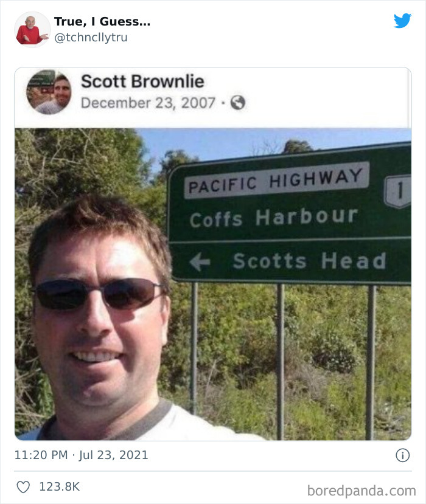Open the embedded selfie photo
This screenshot has width=426, height=504.
point(213,284)
